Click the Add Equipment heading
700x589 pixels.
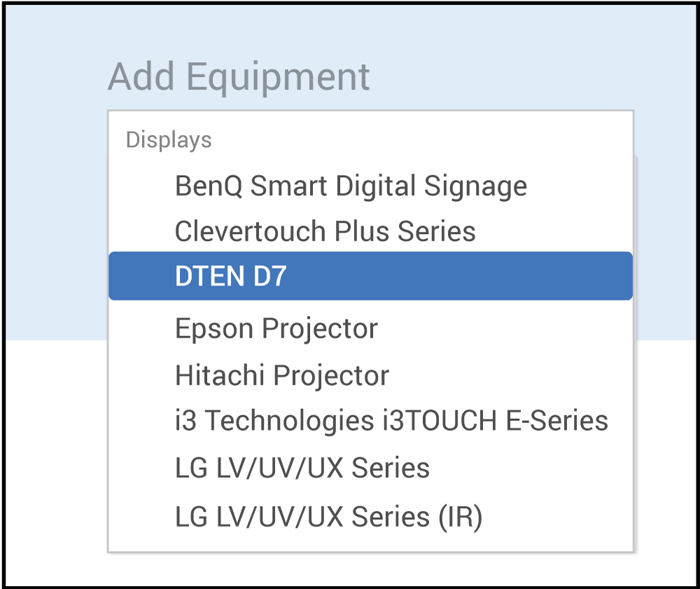(x=239, y=76)
